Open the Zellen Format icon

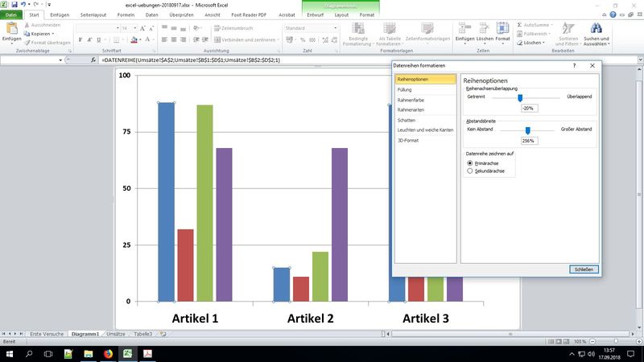click(x=502, y=28)
